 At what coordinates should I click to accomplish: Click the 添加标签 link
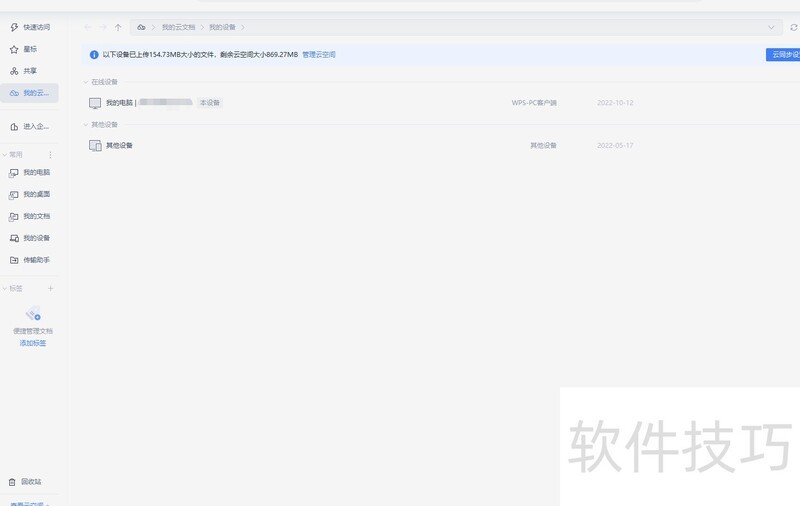coord(33,343)
